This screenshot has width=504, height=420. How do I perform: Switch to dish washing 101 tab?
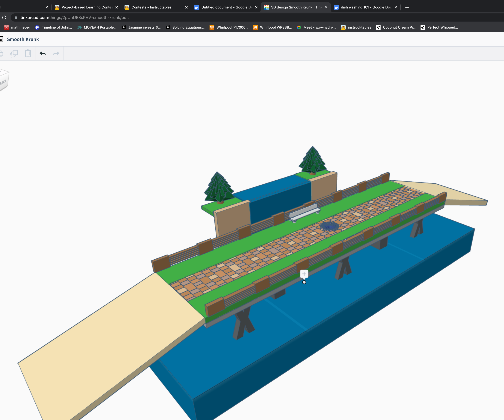pos(366,7)
